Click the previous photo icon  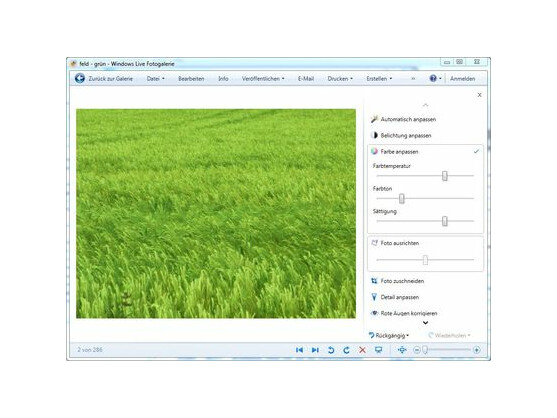point(299,350)
